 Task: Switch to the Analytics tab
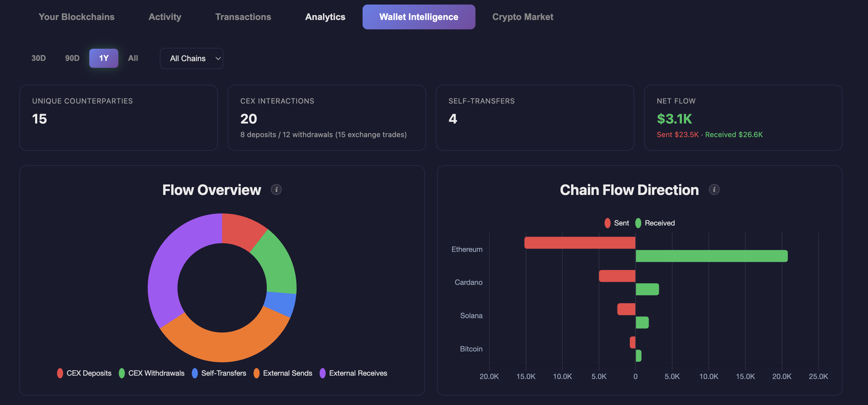[325, 17]
